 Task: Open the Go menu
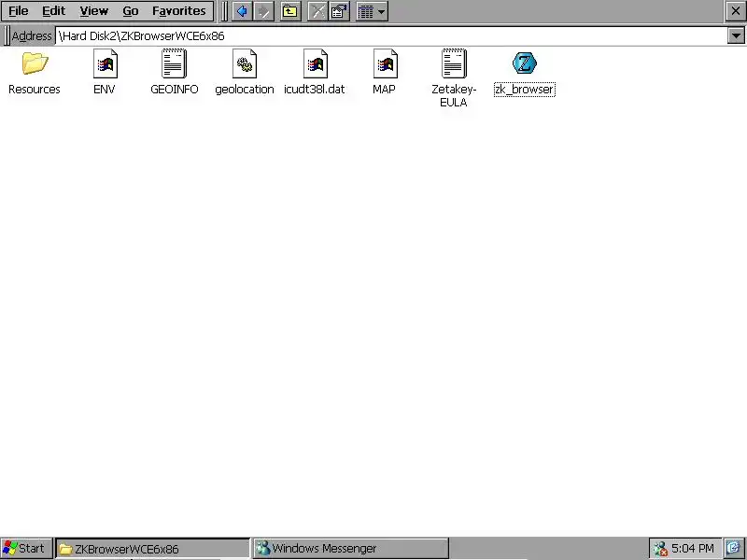[x=130, y=11]
